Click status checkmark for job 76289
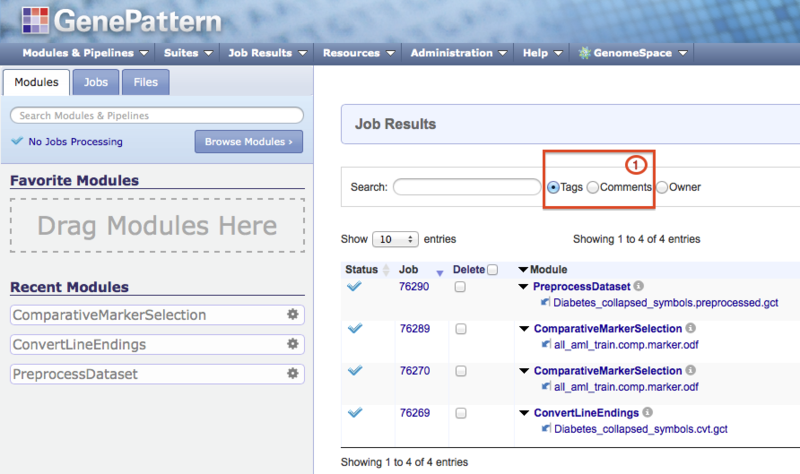 355,328
